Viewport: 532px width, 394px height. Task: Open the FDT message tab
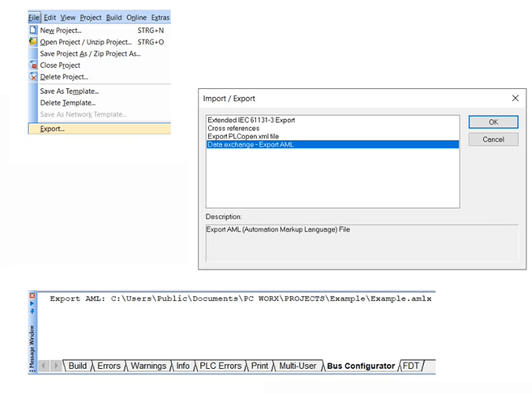pos(411,366)
